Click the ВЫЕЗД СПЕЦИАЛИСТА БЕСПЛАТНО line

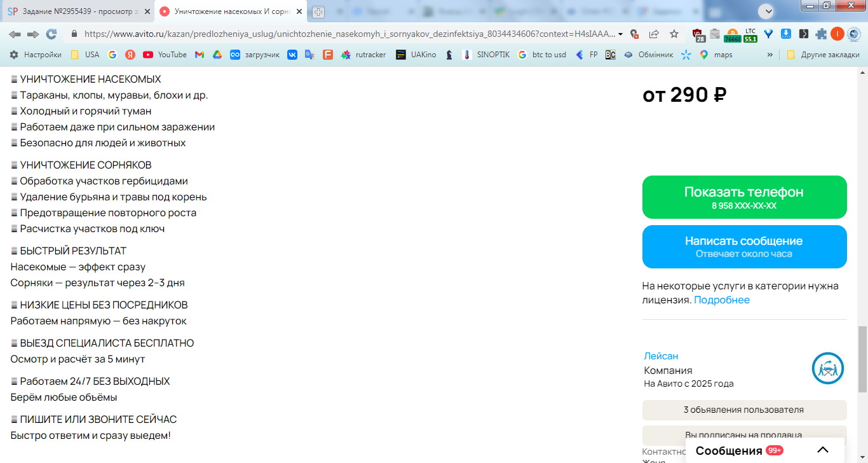102,343
